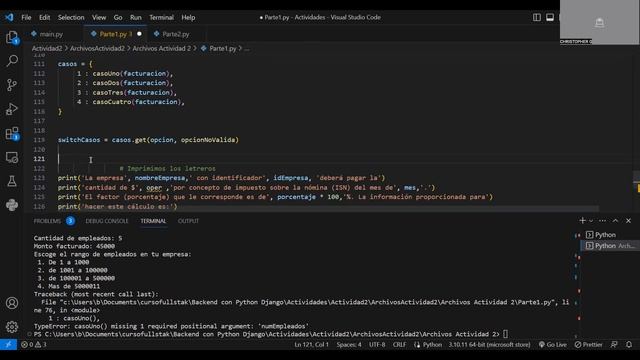Open the Remote Explorer icon
640x360 pixels.
(x=12, y=157)
